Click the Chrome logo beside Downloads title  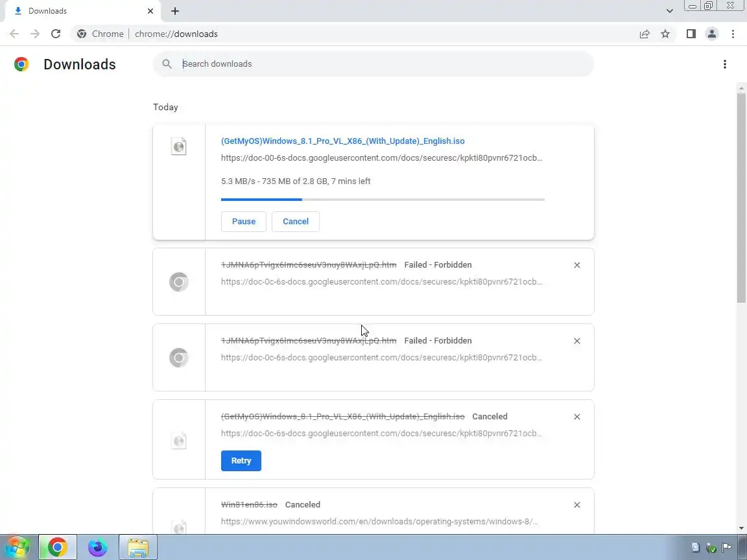pyautogui.click(x=21, y=64)
